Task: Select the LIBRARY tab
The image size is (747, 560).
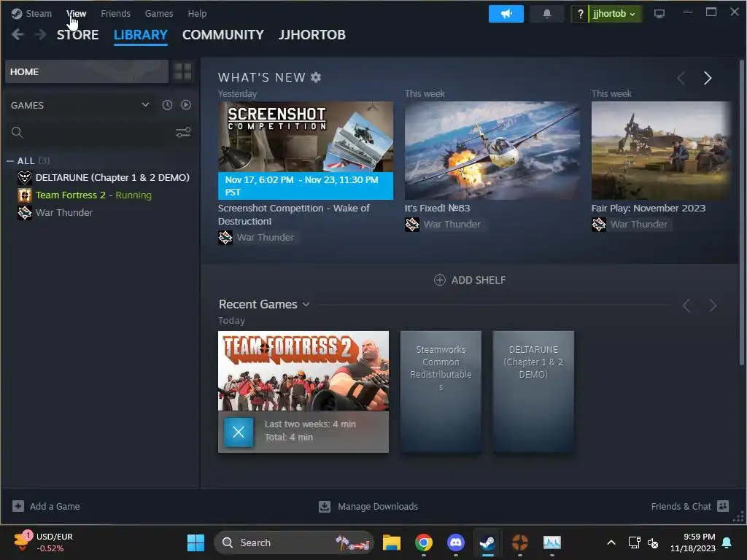Action: (x=141, y=35)
